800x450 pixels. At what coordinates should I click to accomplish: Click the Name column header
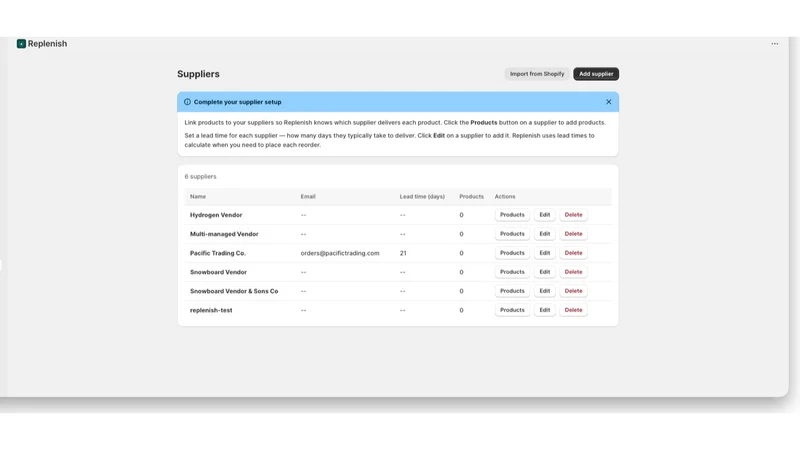198,196
